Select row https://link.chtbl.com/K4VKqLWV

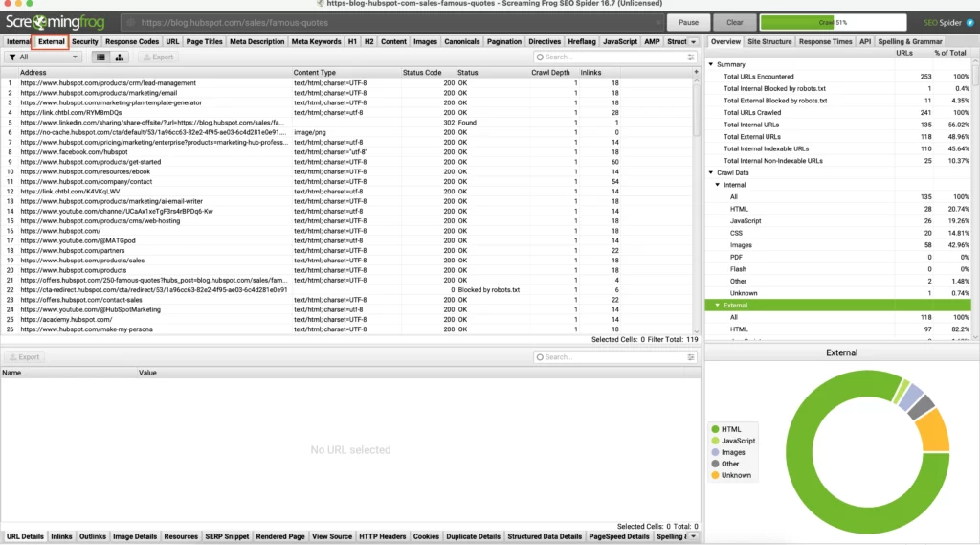tap(346, 192)
